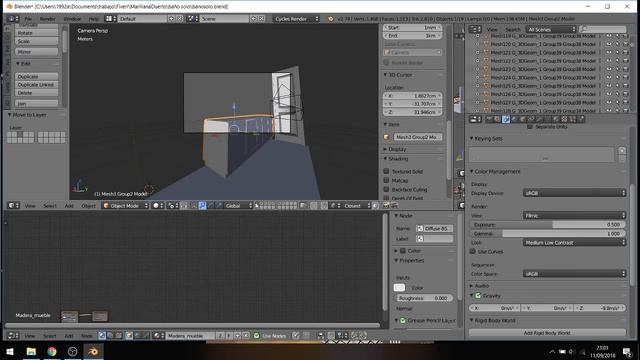
Task: Toggle Use Curves checkbox
Action: [x=473, y=251]
